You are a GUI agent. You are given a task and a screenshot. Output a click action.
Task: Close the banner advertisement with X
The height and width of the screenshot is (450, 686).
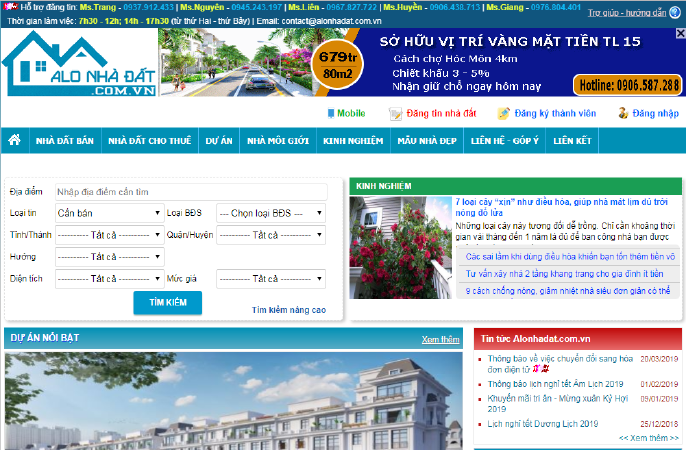pyautogui.click(x=680, y=33)
